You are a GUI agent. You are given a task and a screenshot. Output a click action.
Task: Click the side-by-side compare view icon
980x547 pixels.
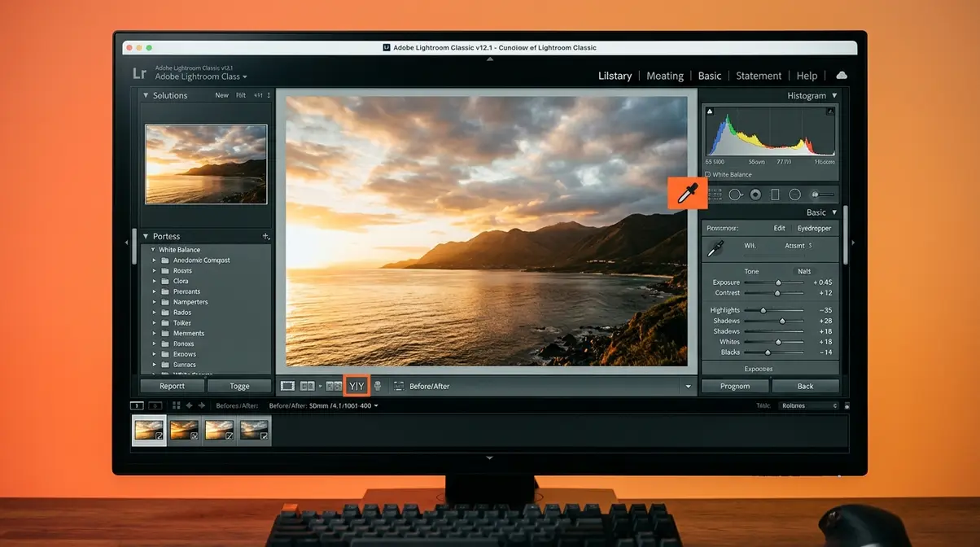[308, 386]
